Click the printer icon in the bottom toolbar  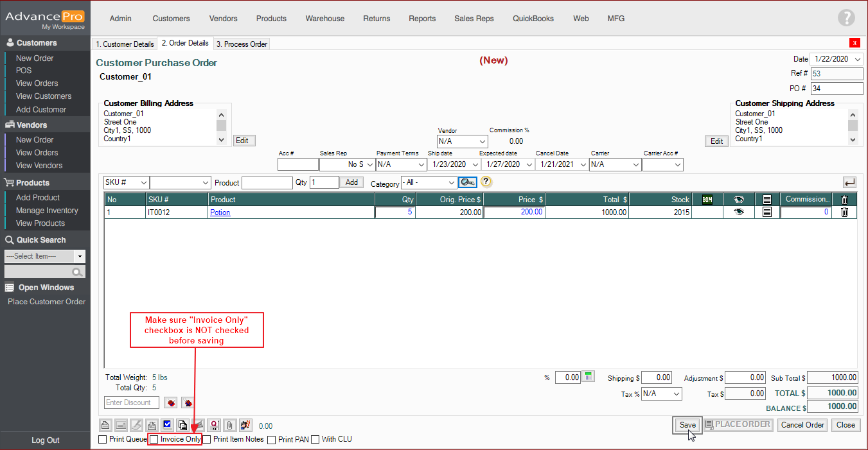[105, 425]
